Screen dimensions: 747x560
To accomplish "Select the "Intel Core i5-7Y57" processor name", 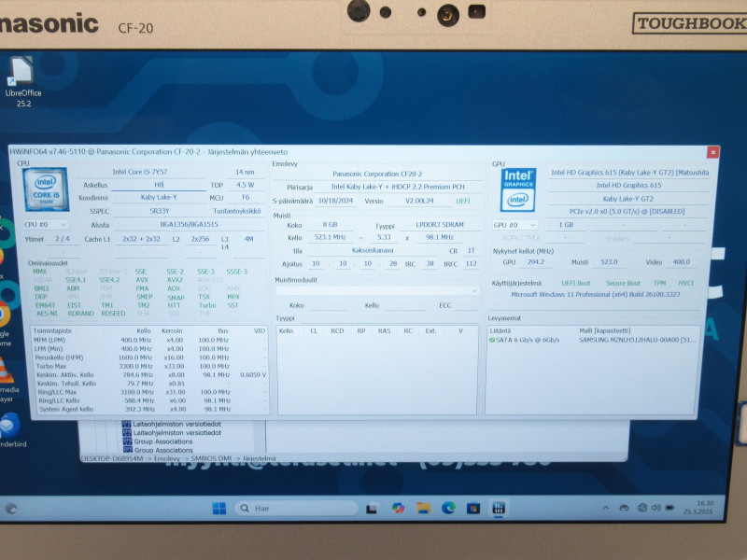I will (x=140, y=172).
